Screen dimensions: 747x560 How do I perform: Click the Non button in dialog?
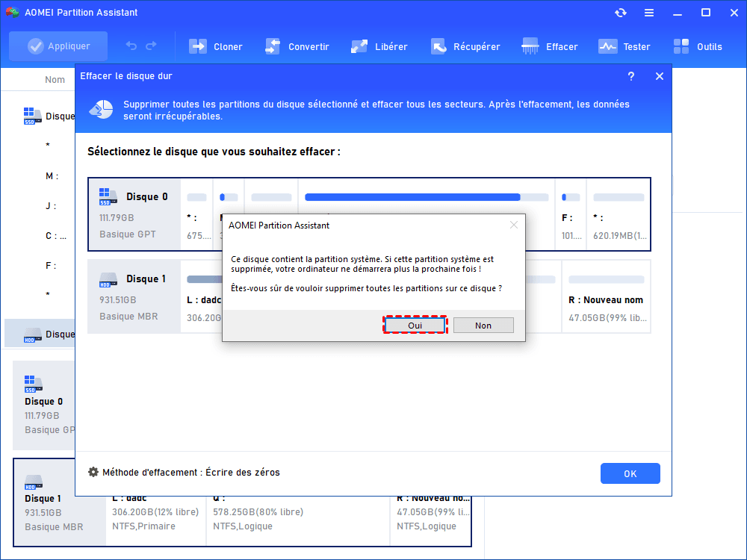point(483,326)
